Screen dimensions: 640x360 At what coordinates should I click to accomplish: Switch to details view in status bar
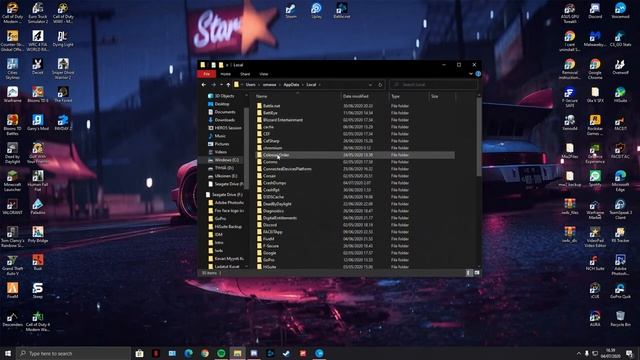click(x=469, y=273)
